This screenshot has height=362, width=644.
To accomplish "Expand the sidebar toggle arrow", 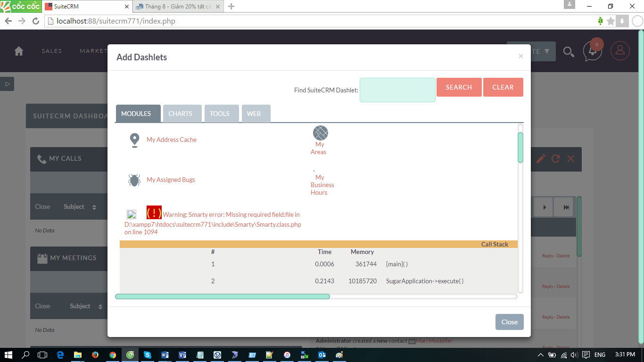I will [x=7, y=84].
